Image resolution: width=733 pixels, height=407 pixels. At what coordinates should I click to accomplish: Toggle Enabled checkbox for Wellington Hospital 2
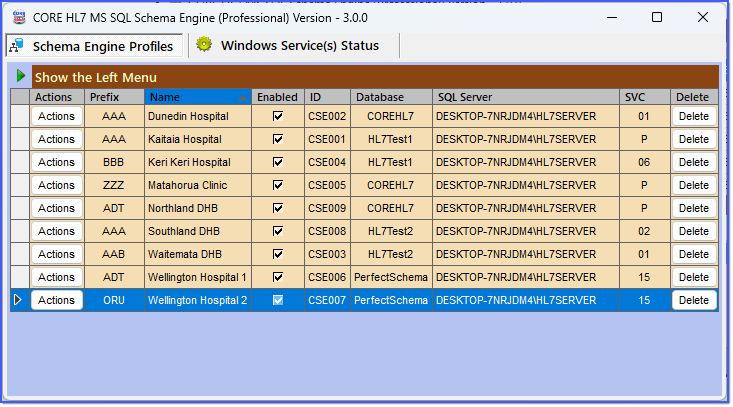tap(278, 300)
